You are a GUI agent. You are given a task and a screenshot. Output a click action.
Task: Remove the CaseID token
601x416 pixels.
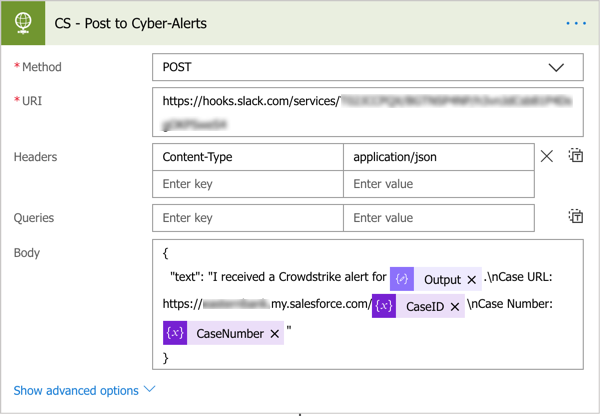point(455,307)
